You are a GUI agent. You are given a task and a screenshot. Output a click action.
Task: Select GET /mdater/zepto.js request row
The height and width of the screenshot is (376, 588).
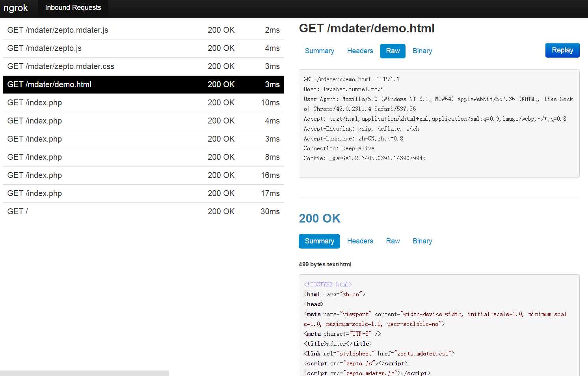143,48
